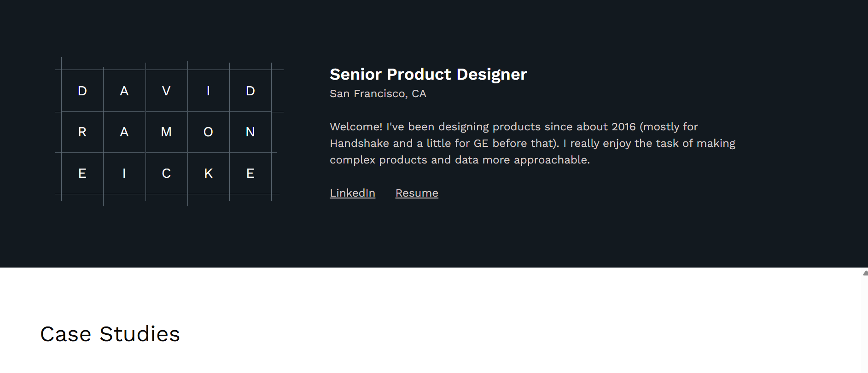Screen dimensions: 868x373
Task: Click the letter R tile in the logo grid
Action: click(x=82, y=132)
